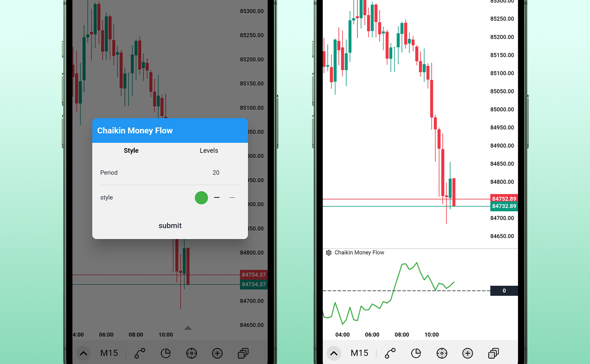The height and width of the screenshot is (364, 590).
Task: Open the indicators pie chart icon
Action: (166, 353)
